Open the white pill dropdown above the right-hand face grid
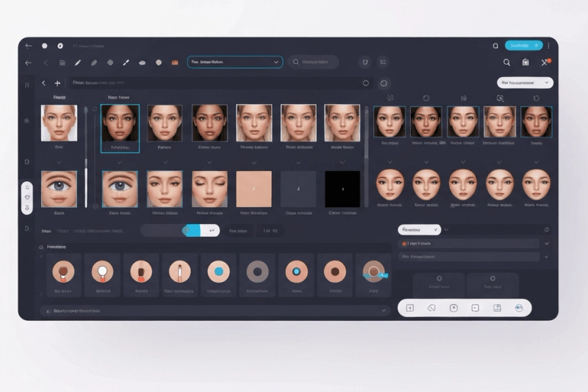This screenshot has width=588, height=392. pos(525,83)
